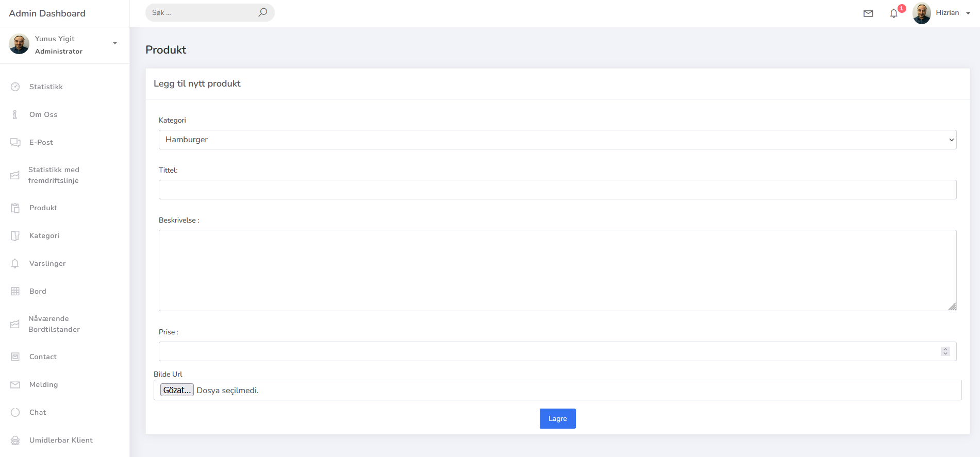Viewport: 980px width, 457px height.
Task: Click the Umidlerbar Klient sidebar icon
Action: [15, 440]
